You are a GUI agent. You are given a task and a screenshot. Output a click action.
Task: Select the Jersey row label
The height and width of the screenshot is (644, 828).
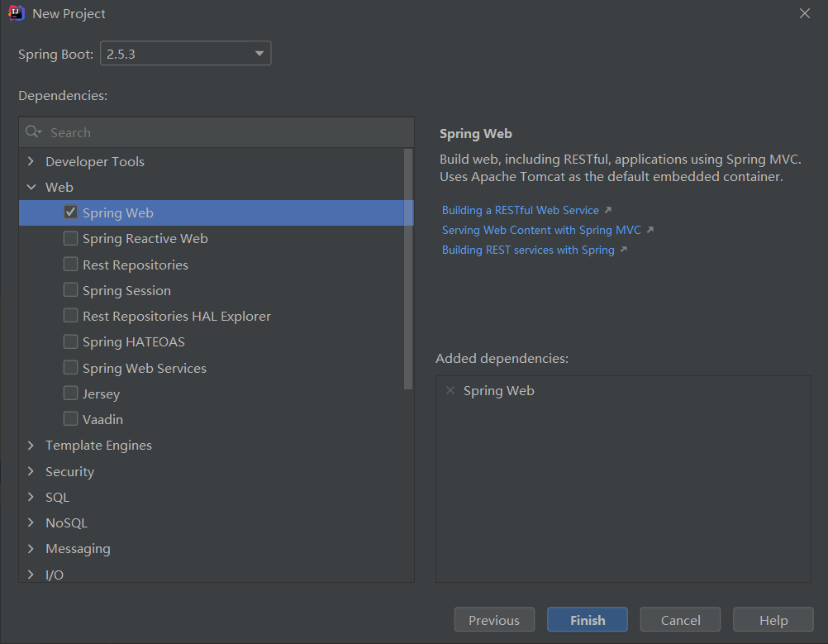101,394
